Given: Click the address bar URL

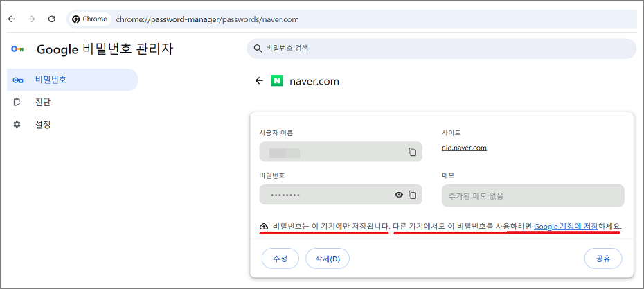Looking at the screenshot, I should tap(208, 19).
